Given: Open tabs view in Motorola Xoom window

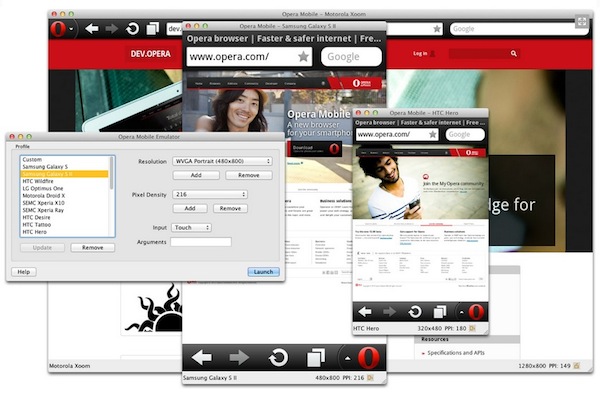Looking at the screenshot, I should coord(153,29).
